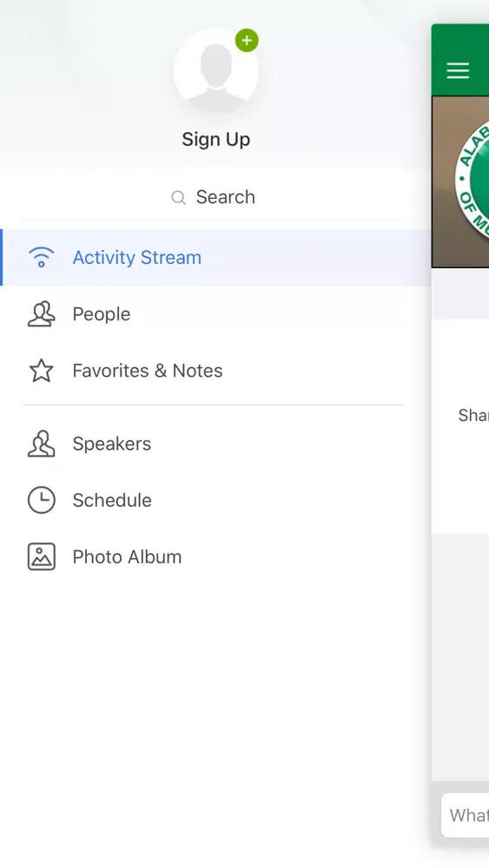Click the Search field
The image size is (489, 868).
click(x=213, y=197)
